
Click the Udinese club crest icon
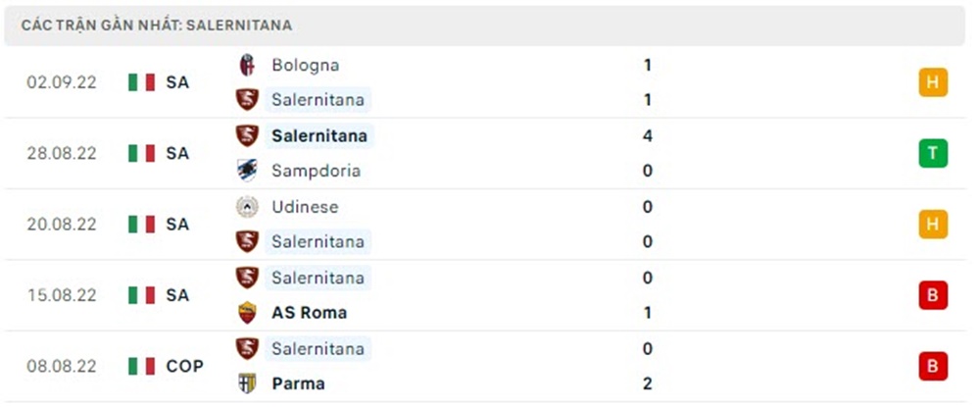click(247, 207)
